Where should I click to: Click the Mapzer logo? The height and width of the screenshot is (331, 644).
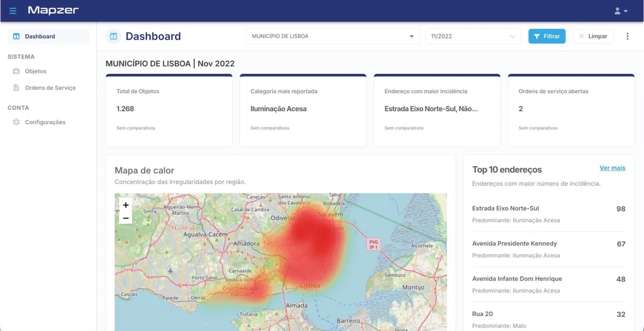pyautogui.click(x=53, y=10)
